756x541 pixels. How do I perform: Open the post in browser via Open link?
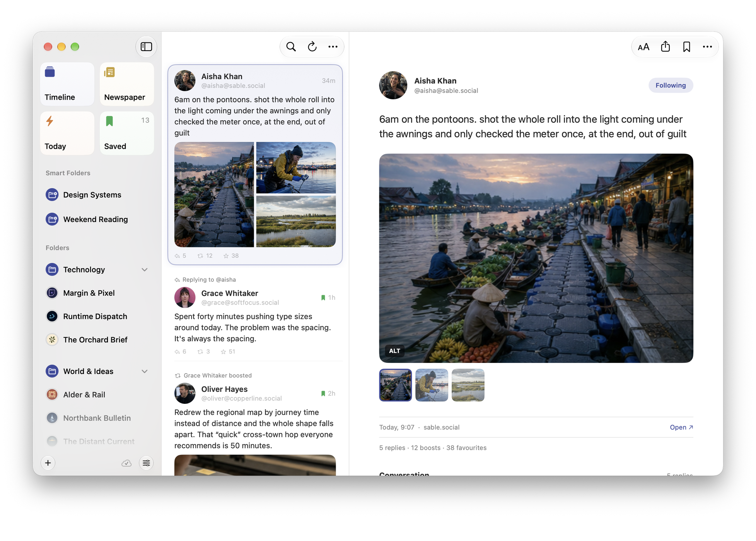coord(681,427)
